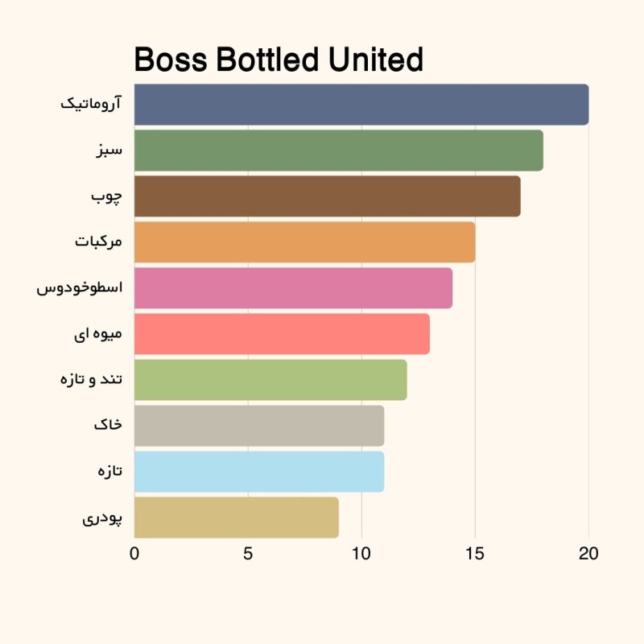The image size is (644, 644).
Task: Select the dark blue آروماتیک bar
Action: [361, 105]
